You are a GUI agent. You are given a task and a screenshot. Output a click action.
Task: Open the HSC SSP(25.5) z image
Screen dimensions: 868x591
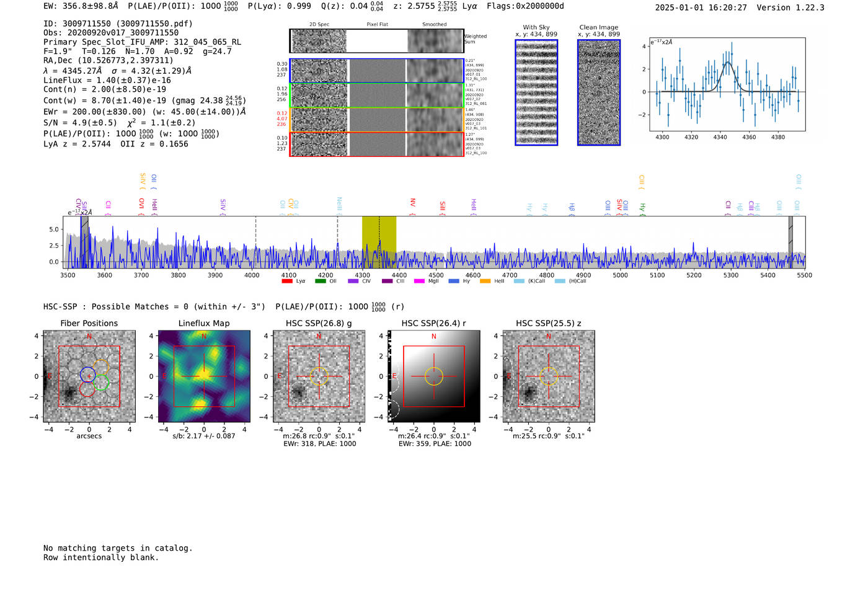click(x=549, y=376)
